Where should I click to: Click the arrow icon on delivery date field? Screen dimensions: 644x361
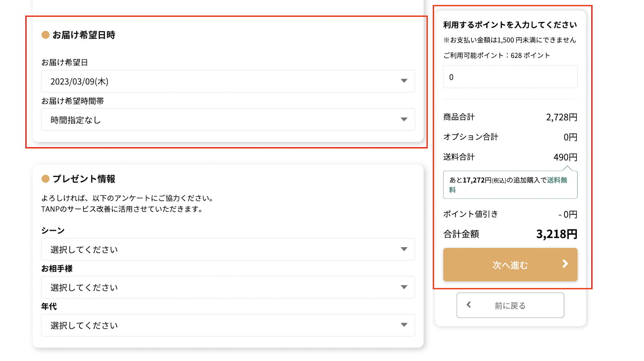[x=404, y=81]
